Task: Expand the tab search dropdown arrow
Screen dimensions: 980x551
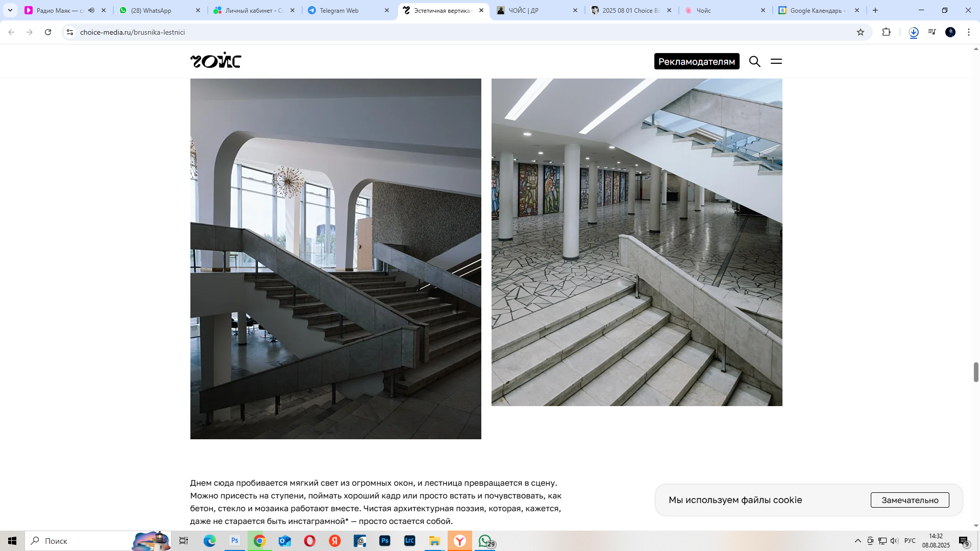Action: tap(10, 10)
